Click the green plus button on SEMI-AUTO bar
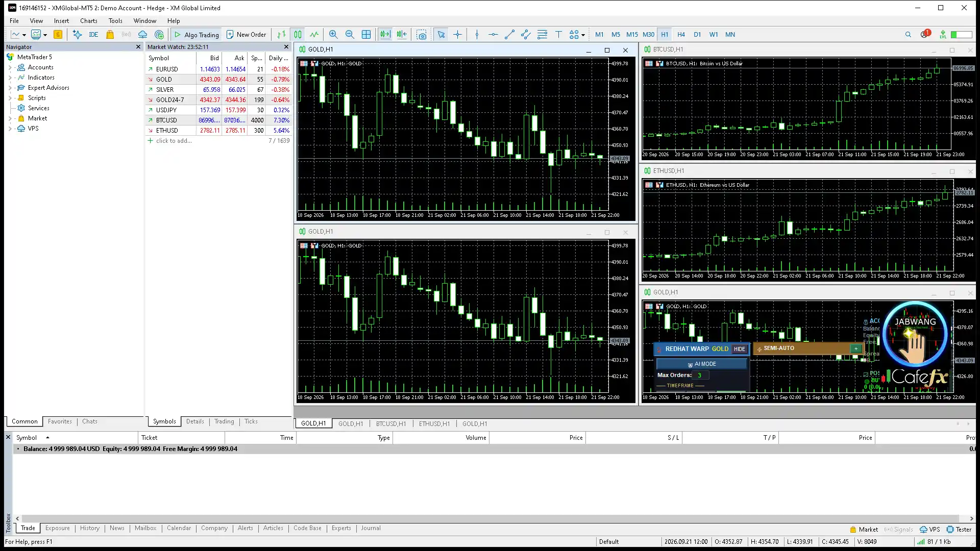 [x=856, y=348]
